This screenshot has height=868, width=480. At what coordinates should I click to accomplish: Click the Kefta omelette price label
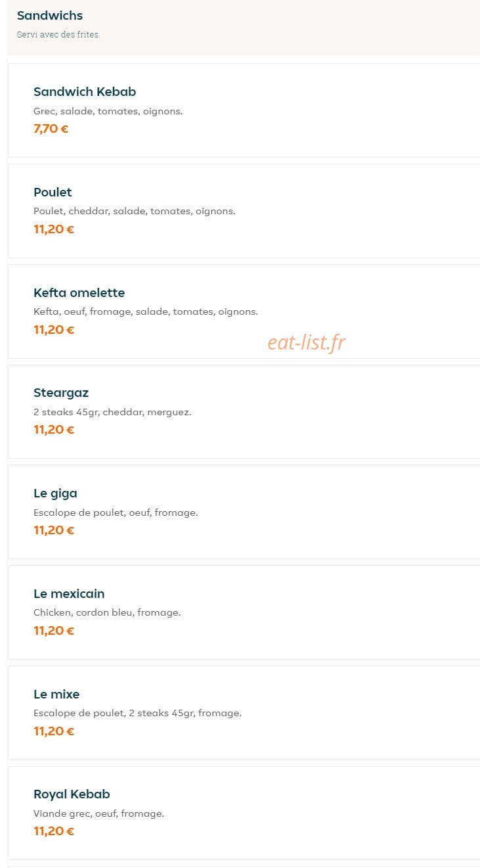tap(54, 330)
